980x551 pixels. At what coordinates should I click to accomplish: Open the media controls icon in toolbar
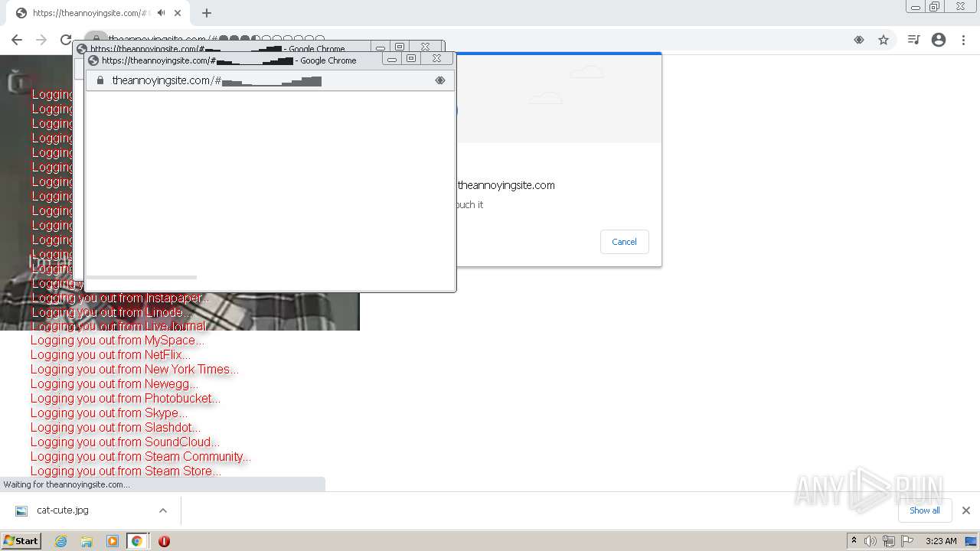tap(913, 40)
